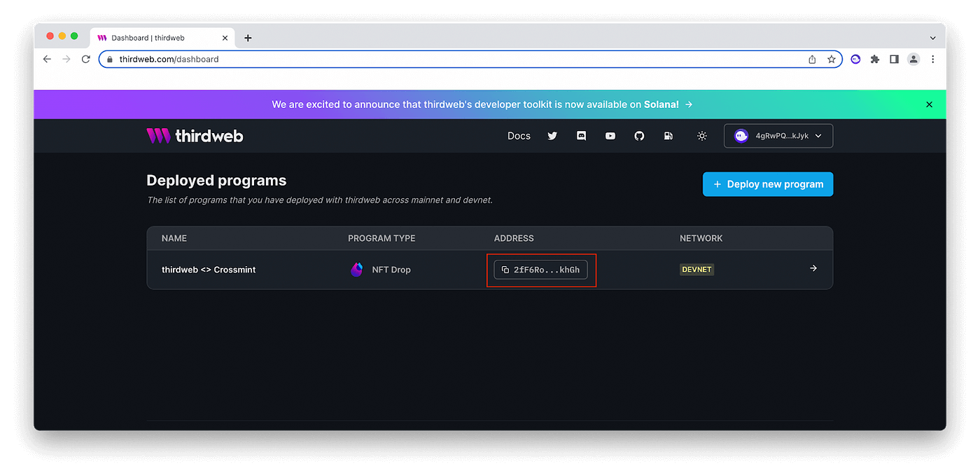Open the Chrome three-dot menu
This screenshot has width=980, height=475.
point(932,60)
